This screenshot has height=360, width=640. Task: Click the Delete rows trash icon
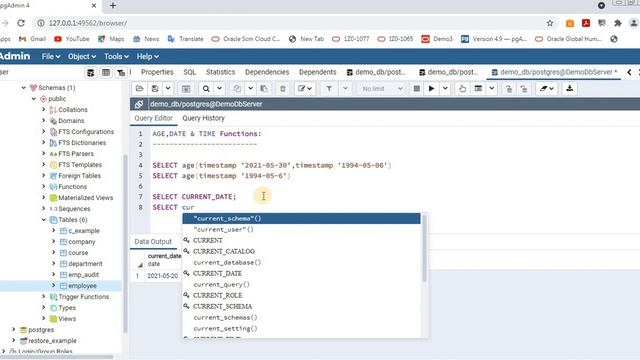(282, 89)
